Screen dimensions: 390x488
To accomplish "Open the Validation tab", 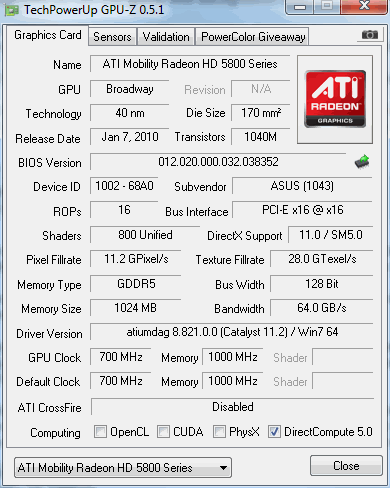I will [x=166, y=37].
